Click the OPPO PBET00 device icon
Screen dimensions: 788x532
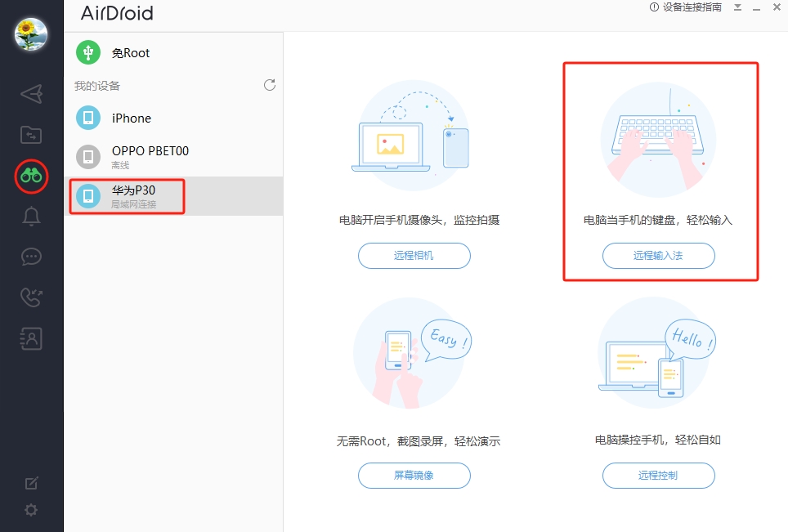click(x=88, y=157)
